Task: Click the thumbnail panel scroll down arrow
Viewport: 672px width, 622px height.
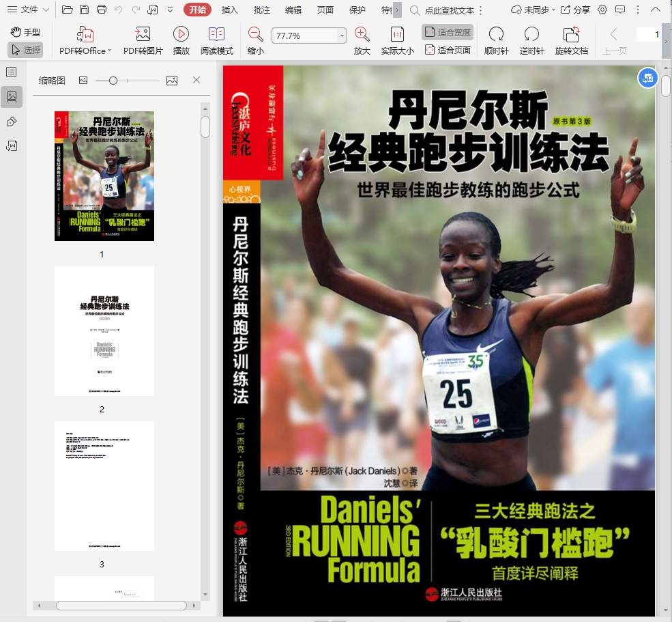Action: coord(205,595)
